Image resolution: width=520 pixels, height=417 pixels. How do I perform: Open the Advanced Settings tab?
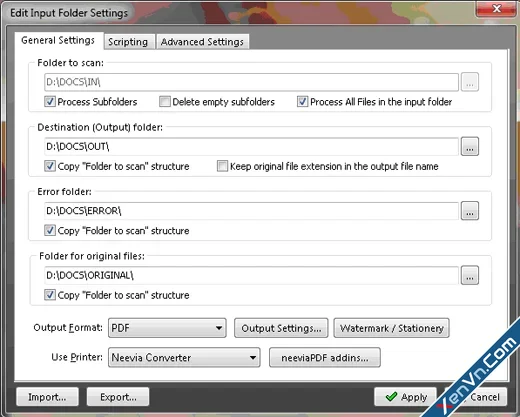point(202,42)
